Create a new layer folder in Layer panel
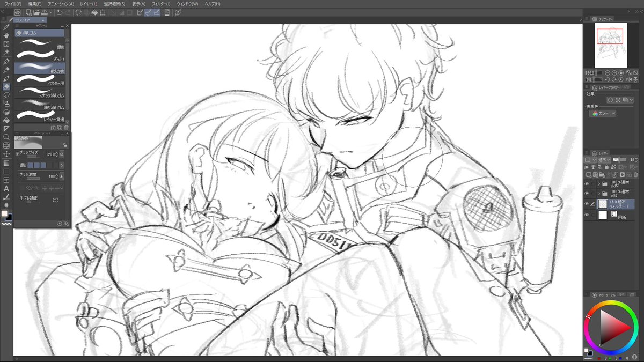Image resolution: width=644 pixels, height=362 pixels. [601, 174]
